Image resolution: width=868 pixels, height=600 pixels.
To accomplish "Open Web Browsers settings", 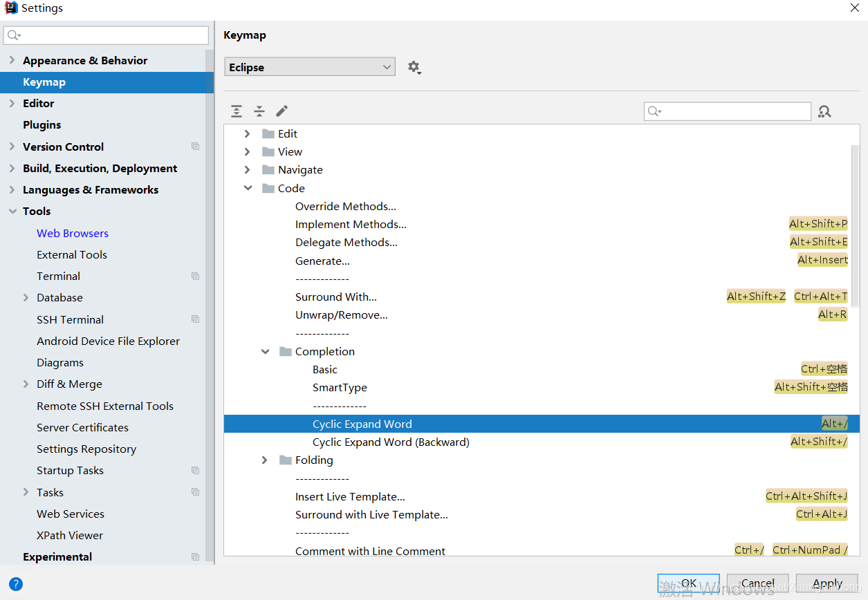I will coord(73,233).
